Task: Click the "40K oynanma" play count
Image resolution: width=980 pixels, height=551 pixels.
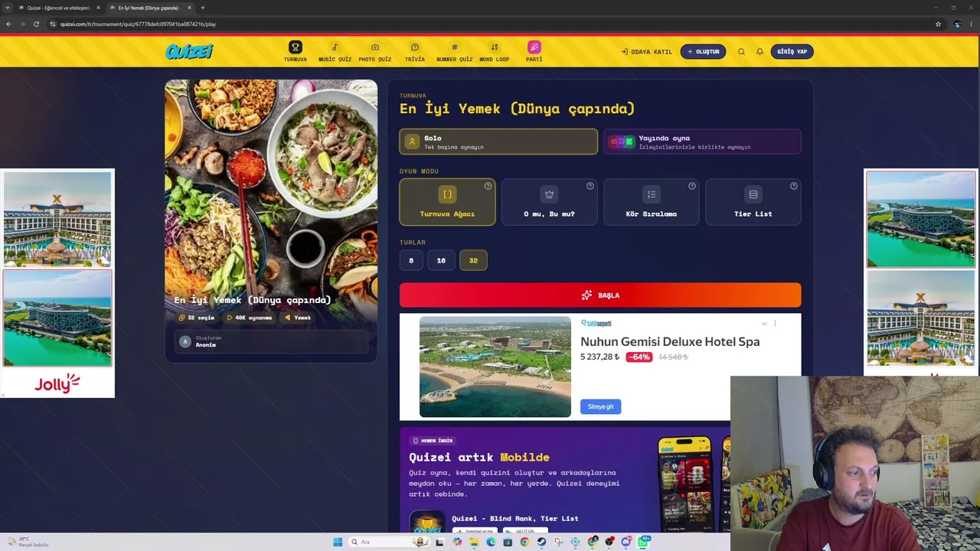Action: (x=250, y=318)
